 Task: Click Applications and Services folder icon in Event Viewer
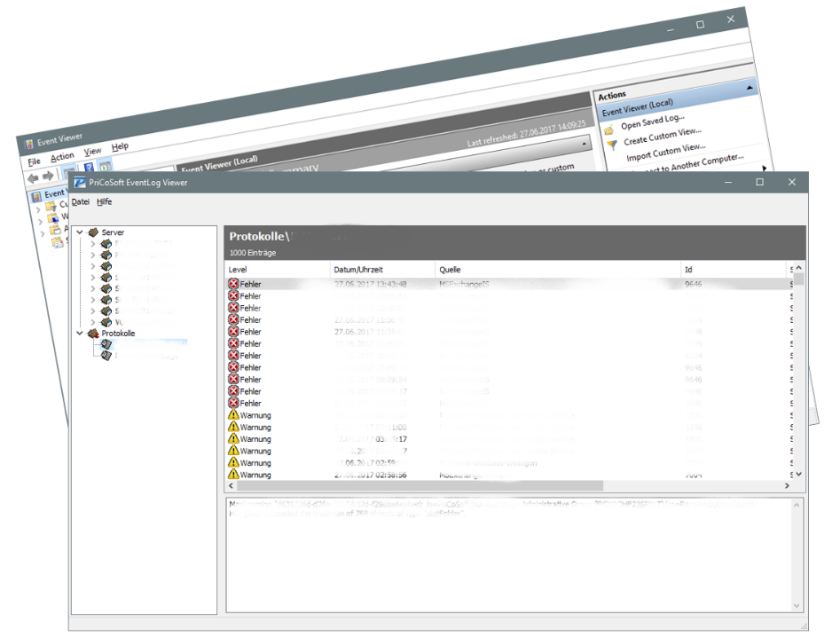(x=55, y=231)
